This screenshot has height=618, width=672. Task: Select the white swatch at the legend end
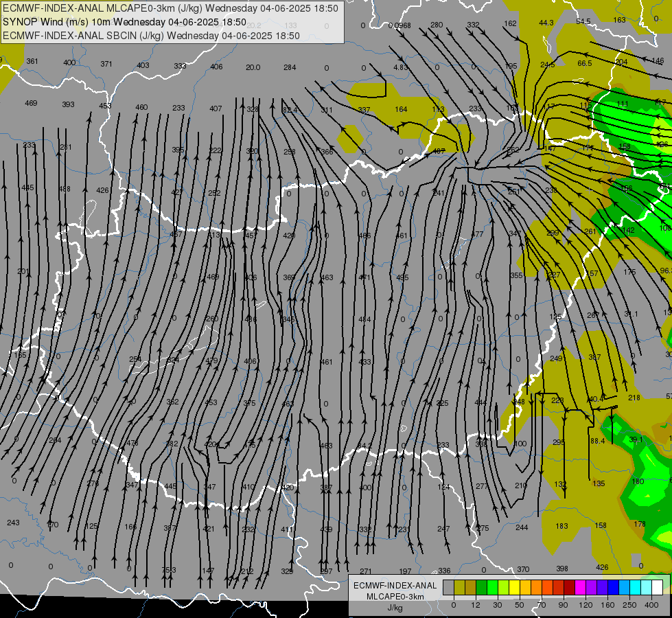coord(657,587)
